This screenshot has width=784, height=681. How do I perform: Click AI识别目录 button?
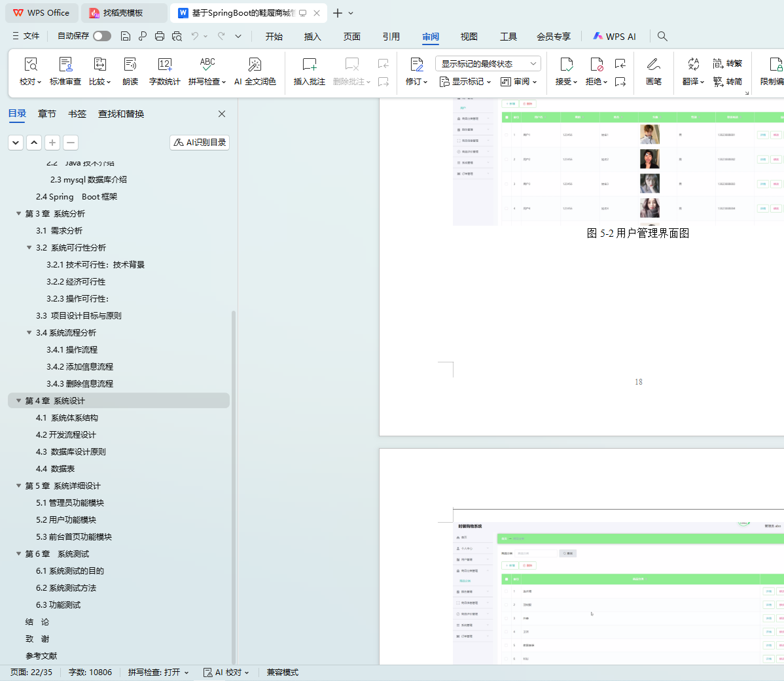[x=200, y=143]
